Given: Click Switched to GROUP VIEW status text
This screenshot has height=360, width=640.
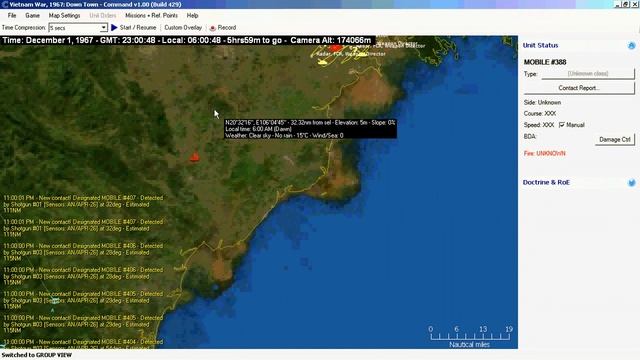Looking at the screenshot, I should click(x=37, y=355).
